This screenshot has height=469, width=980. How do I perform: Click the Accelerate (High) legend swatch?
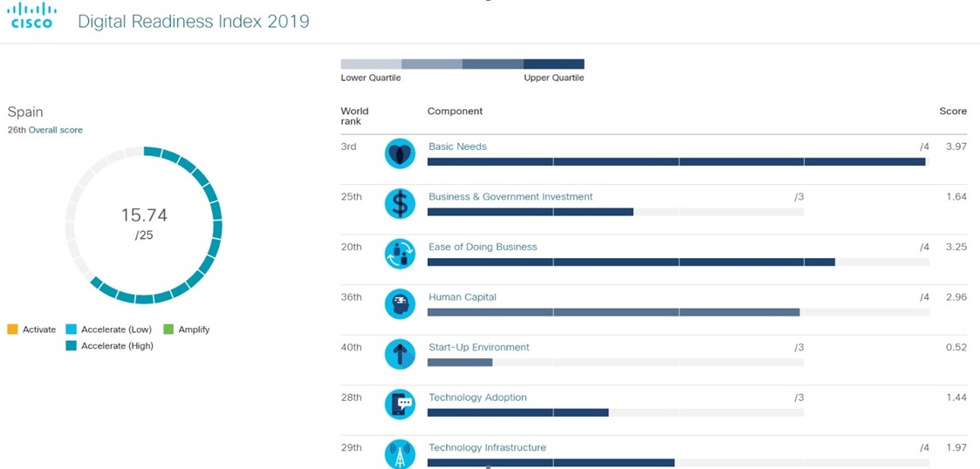[x=72, y=346]
